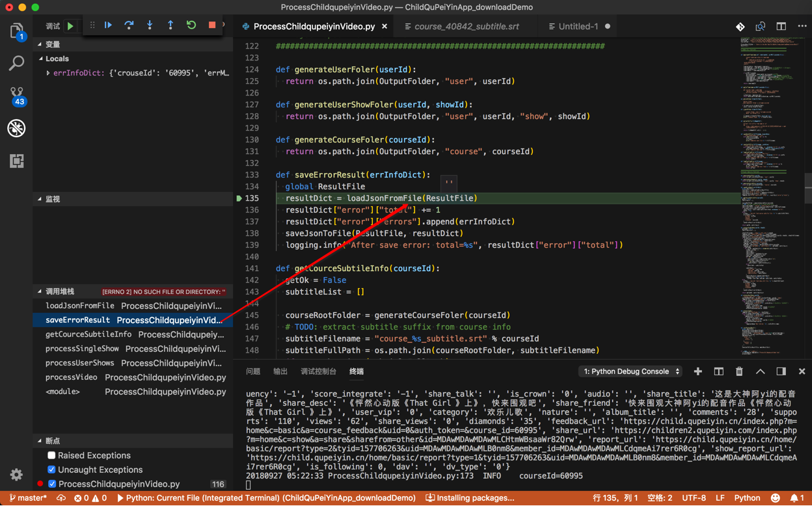Switch to course_40842_subtitle.srt tab
The width and height of the screenshot is (812, 506).
(467, 27)
